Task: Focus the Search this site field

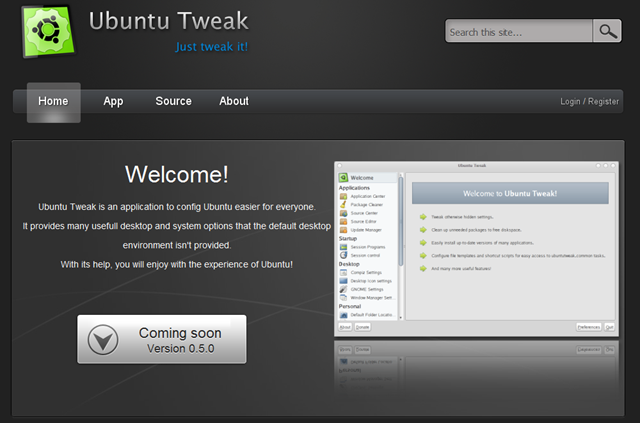Action: [519, 31]
